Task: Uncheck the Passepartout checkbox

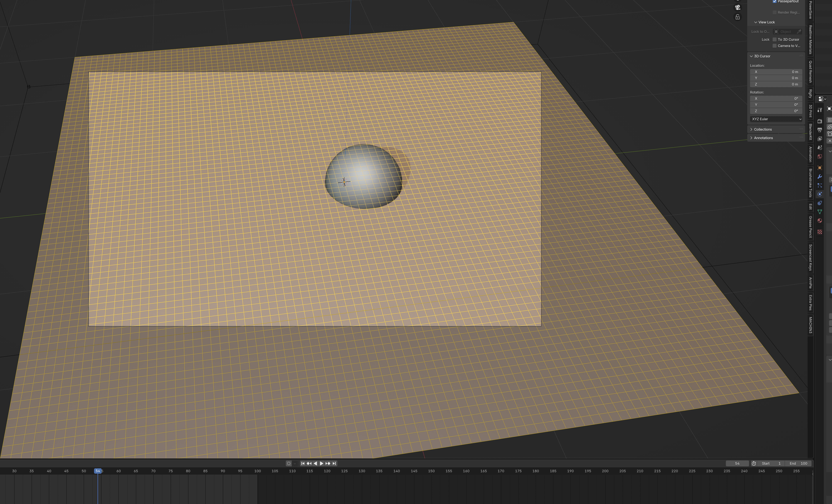Action: pos(775,1)
